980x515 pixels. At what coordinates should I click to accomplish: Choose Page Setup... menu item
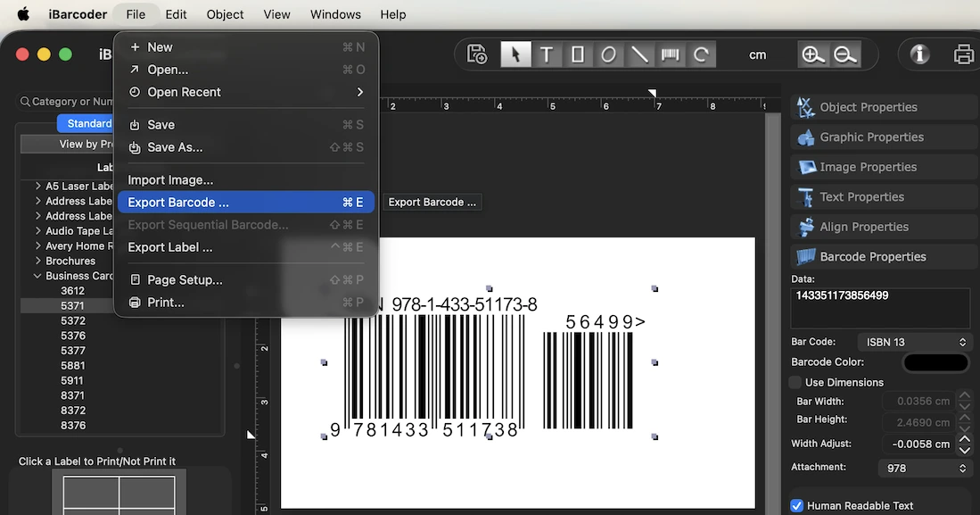pos(245,279)
